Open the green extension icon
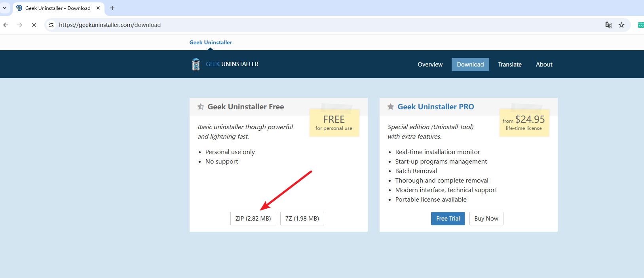 point(641,25)
